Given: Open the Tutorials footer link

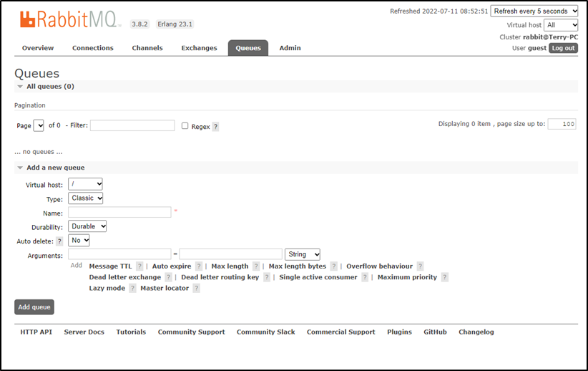Looking at the screenshot, I should tap(131, 332).
